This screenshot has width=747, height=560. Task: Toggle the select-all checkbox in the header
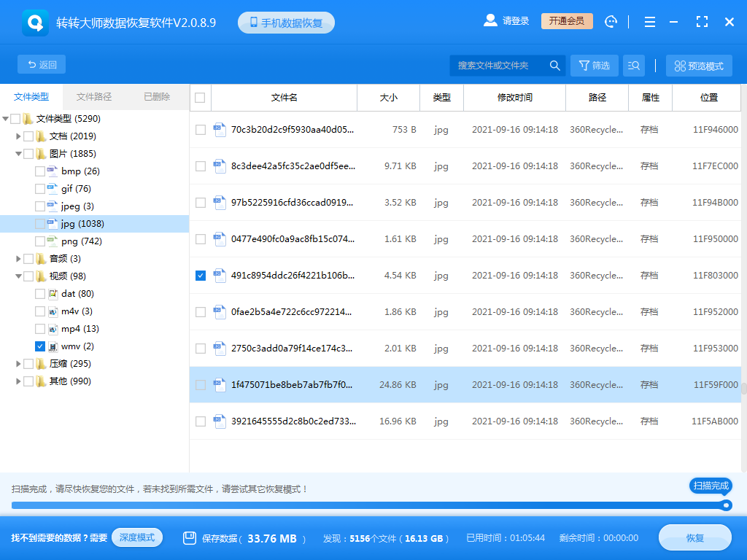(200, 97)
